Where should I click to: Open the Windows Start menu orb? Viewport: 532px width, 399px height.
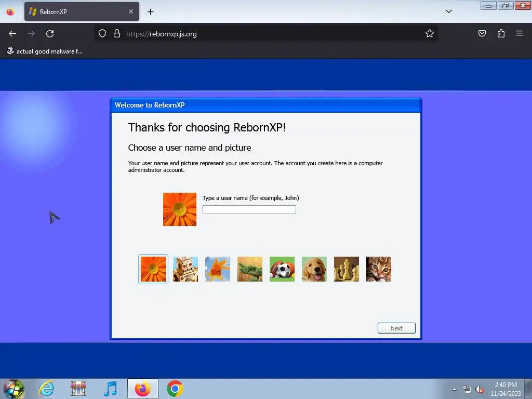(x=14, y=389)
